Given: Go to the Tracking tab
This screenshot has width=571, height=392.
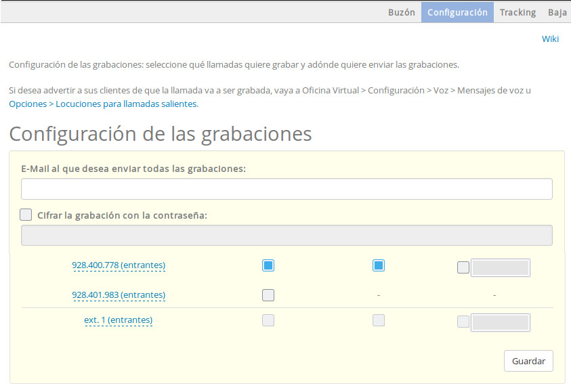Looking at the screenshot, I should tap(517, 12).
